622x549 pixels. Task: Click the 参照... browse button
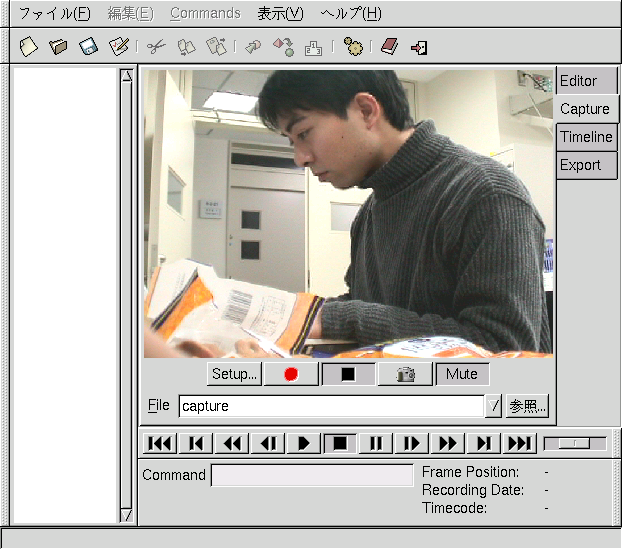528,406
